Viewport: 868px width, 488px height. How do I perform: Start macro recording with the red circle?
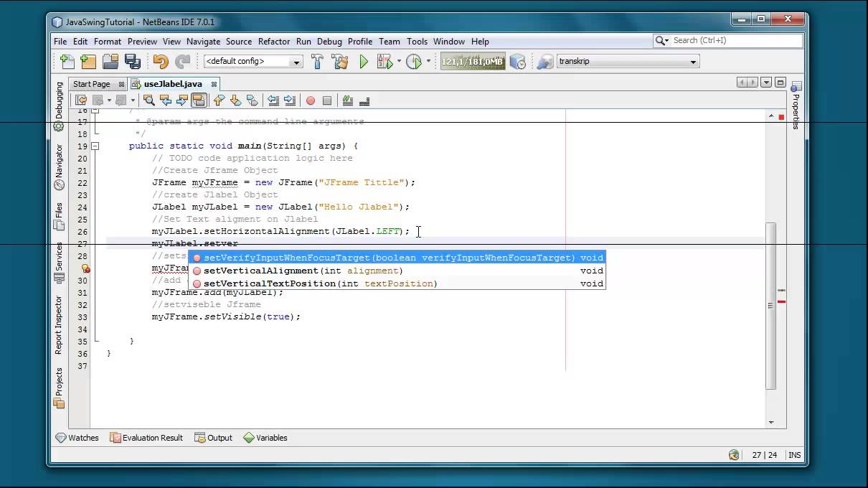pyautogui.click(x=311, y=100)
